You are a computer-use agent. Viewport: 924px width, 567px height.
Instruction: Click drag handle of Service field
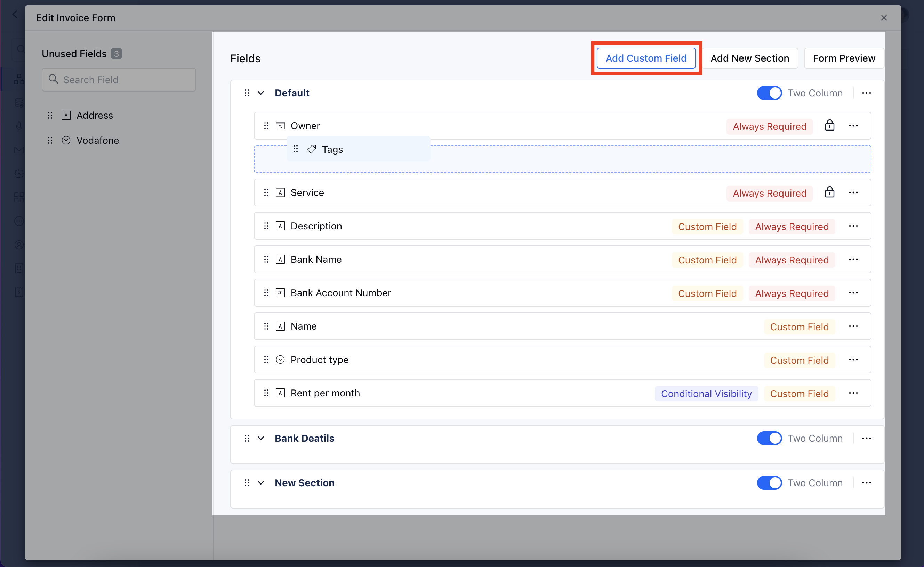coord(266,192)
